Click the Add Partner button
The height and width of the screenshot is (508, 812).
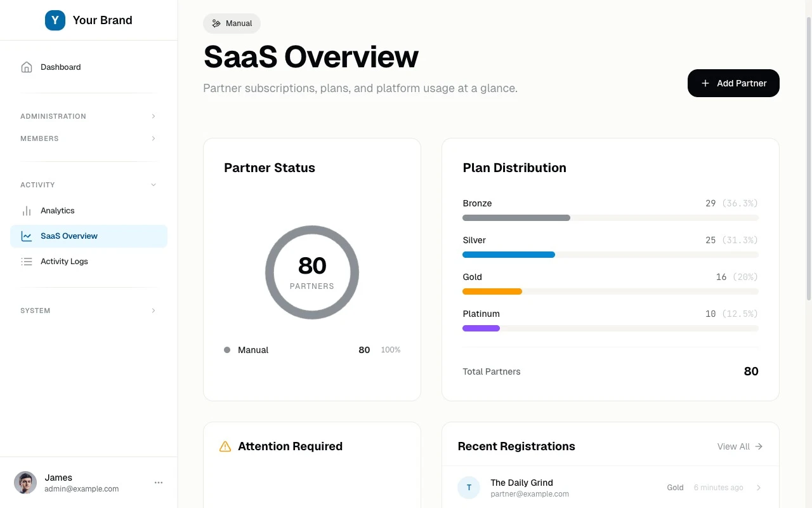(x=733, y=83)
